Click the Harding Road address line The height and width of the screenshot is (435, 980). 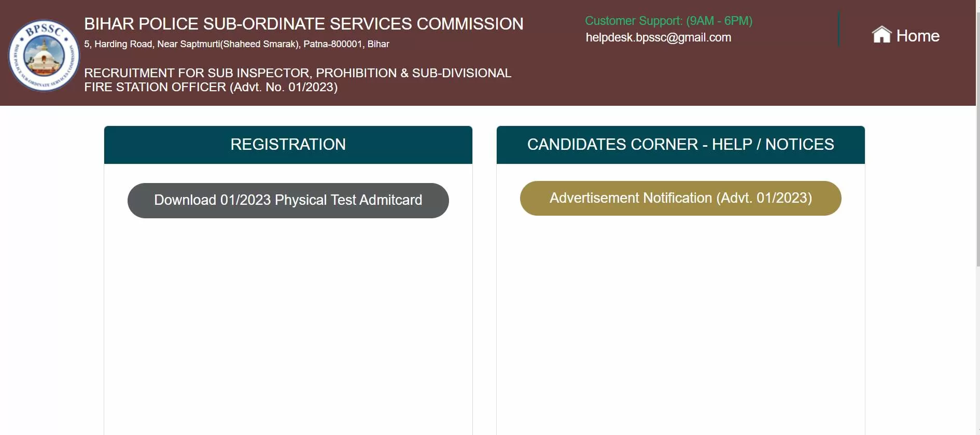[236, 44]
